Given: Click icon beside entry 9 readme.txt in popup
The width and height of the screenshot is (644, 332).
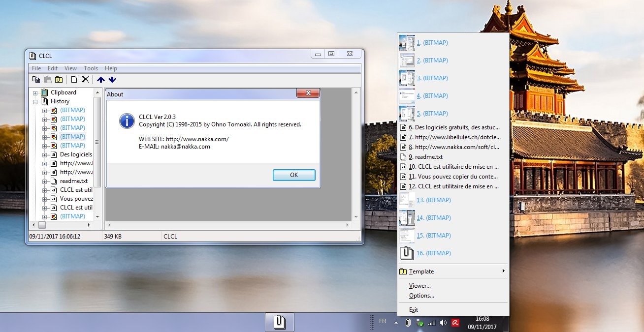Looking at the screenshot, I should (403, 157).
